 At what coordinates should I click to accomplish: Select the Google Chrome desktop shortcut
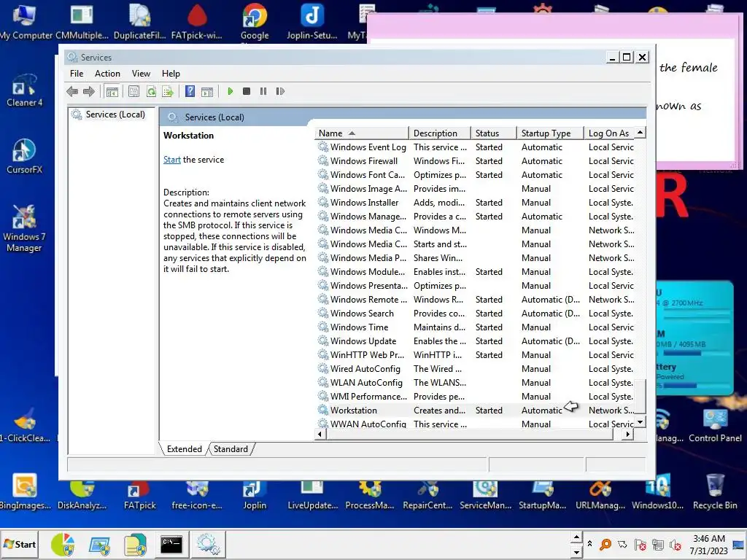pyautogui.click(x=255, y=21)
